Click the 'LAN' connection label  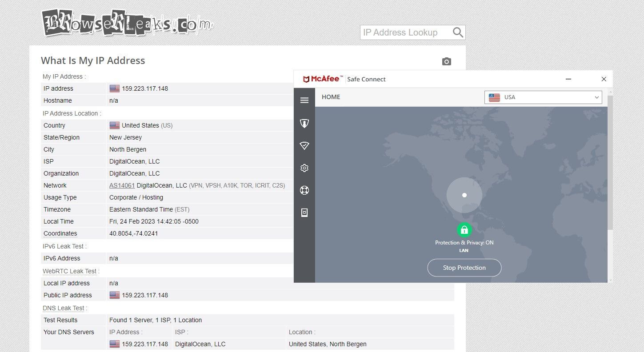coord(464,251)
